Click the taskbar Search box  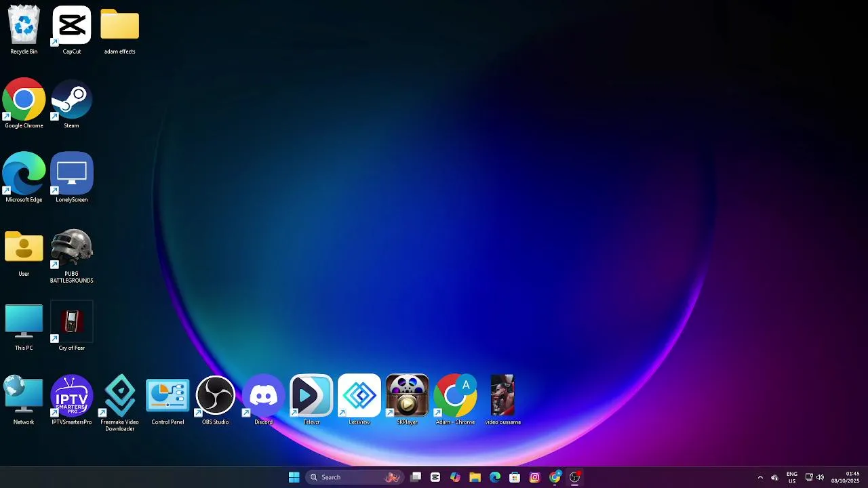tap(354, 477)
